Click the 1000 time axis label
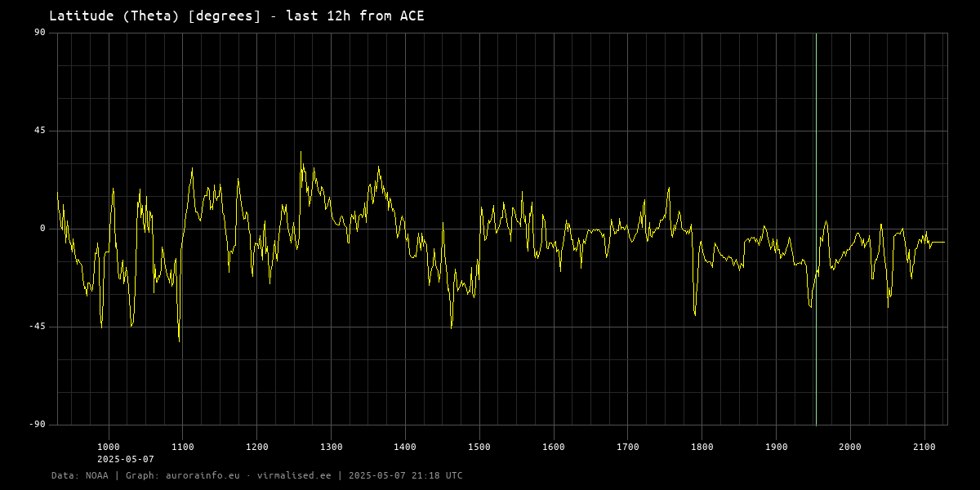The height and width of the screenshot is (490, 980). point(109,447)
